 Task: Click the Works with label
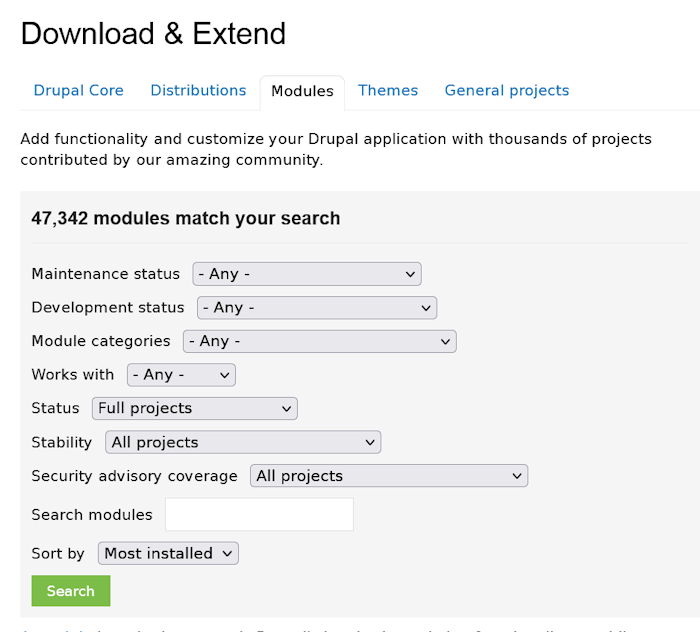[x=73, y=375]
